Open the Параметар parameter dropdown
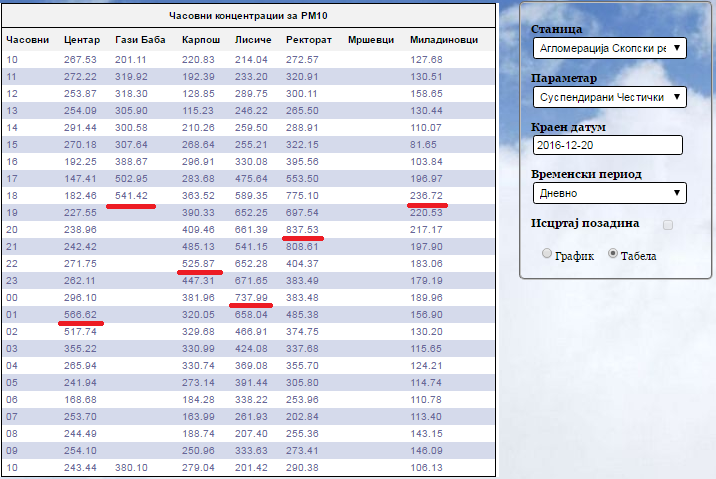Image resolution: width=716 pixels, height=479 pixels. [609, 97]
